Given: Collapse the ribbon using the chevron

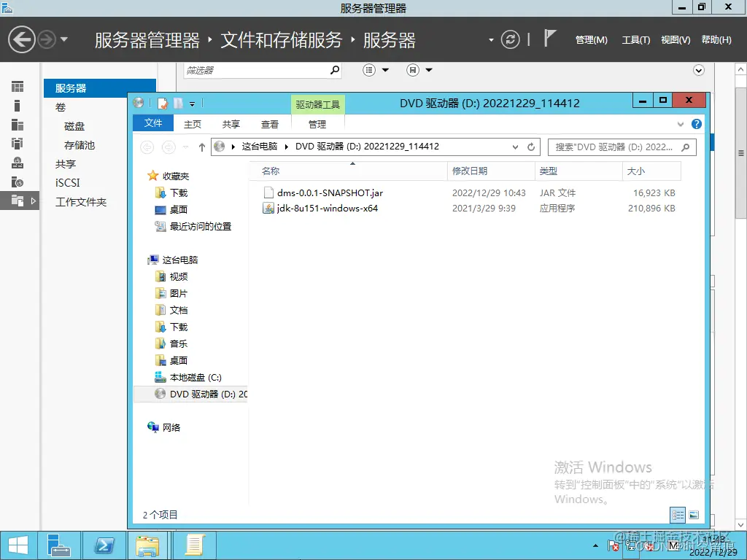Looking at the screenshot, I should pyautogui.click(x=679, y=123).
